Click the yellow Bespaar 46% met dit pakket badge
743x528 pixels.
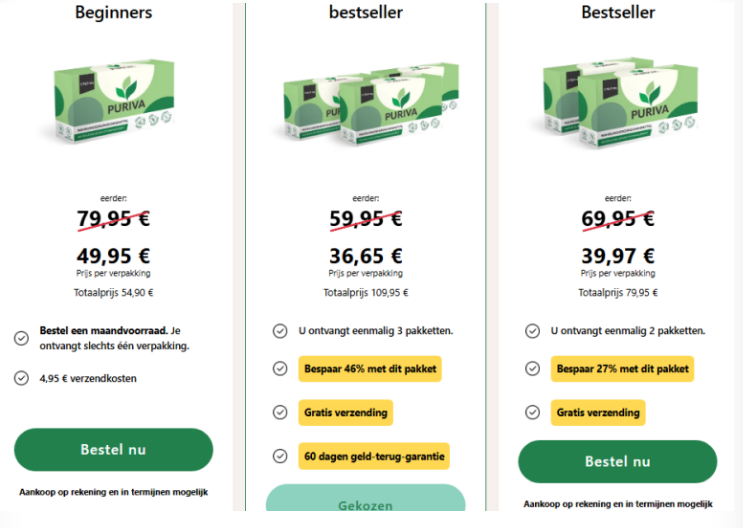pyautogui.click(x=369, y=369)
